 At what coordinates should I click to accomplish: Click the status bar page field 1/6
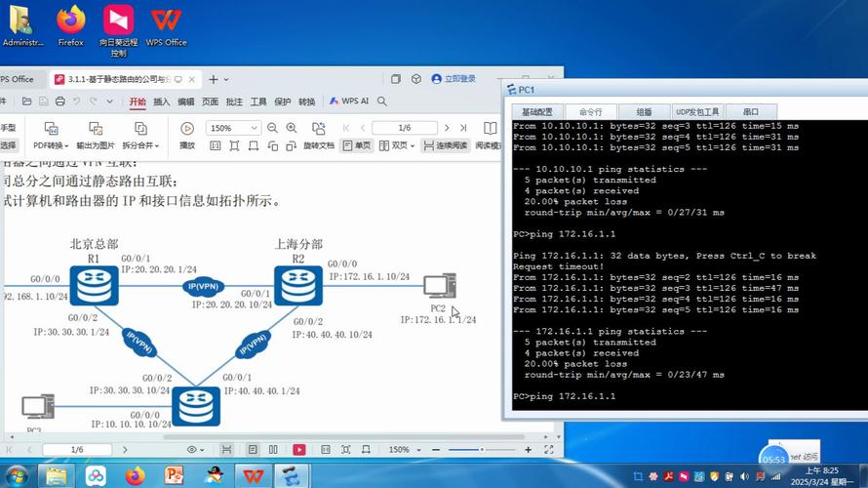77,450
